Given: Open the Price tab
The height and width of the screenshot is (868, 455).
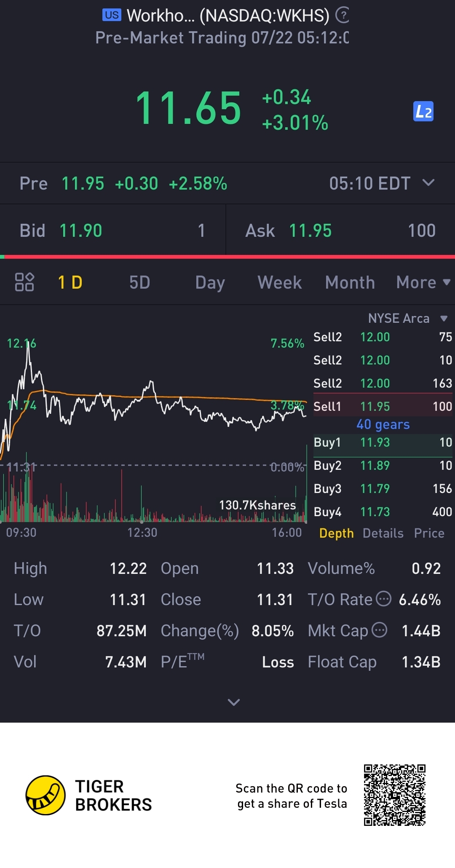Looking at the screenshot, I should [x=429, y=533].
